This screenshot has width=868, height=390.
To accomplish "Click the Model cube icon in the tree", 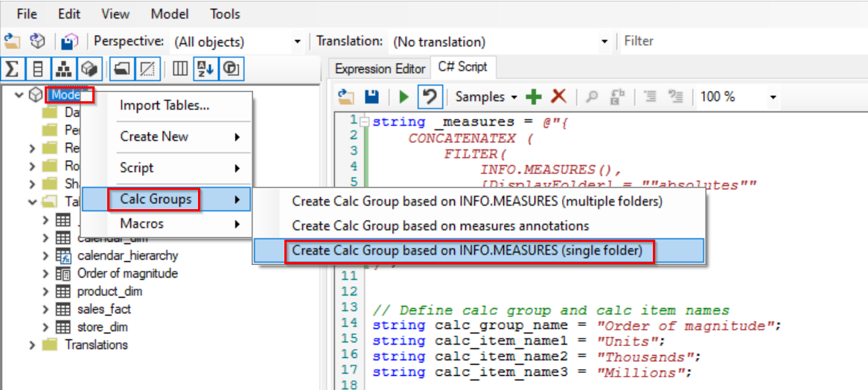I will click(x=36, y=96).
